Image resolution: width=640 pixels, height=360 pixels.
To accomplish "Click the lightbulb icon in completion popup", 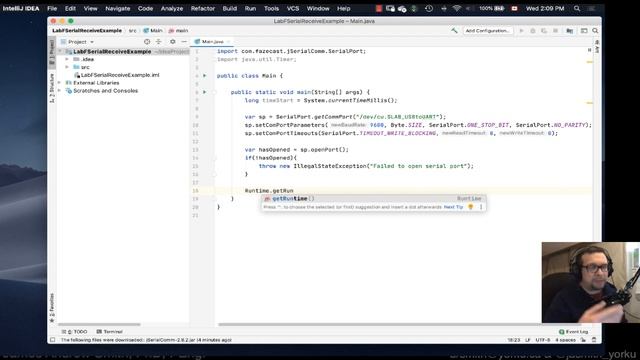I will click(x=470, y=207).
